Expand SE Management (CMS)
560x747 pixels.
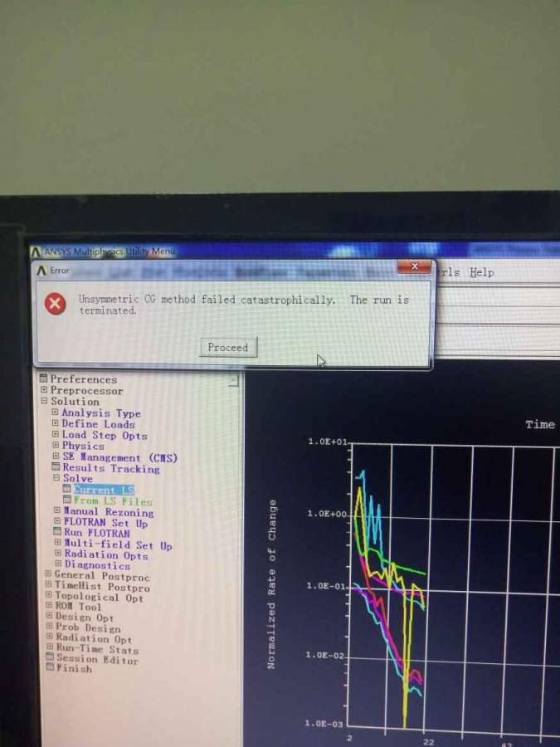56,456
